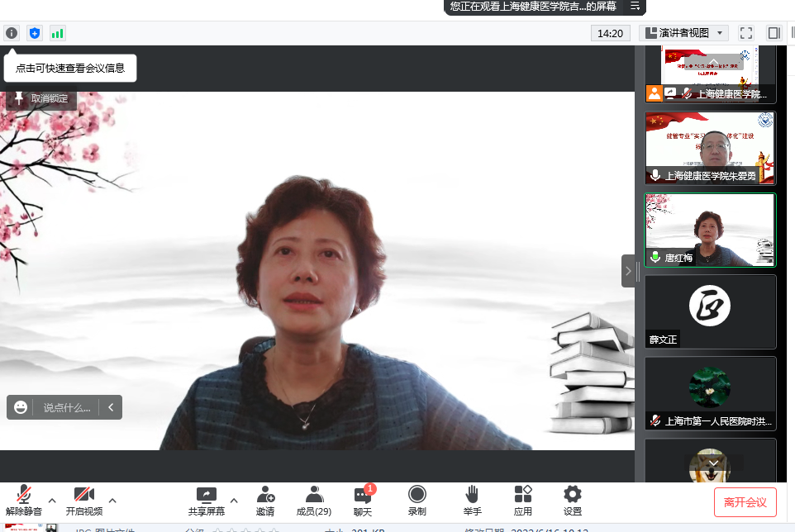Enter full screen mode icon
This screenshot has height=532, width=795.
(x=746, y=33)
